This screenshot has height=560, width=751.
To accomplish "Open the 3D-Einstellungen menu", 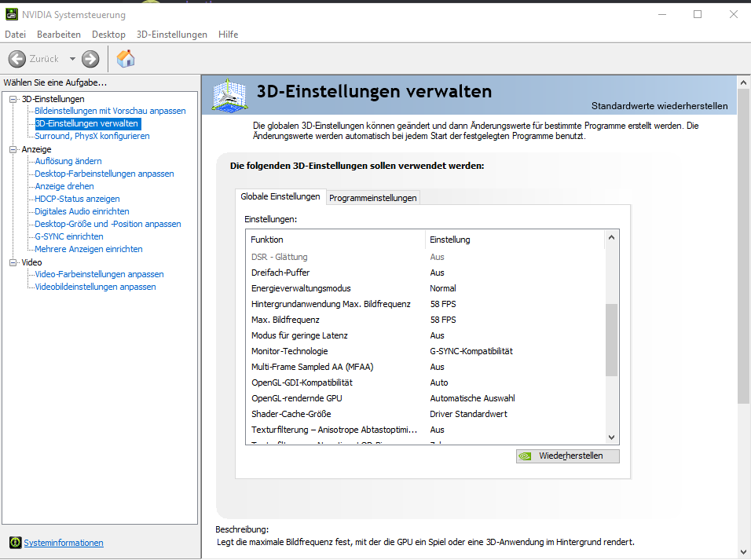I will (x=172, y=35).
